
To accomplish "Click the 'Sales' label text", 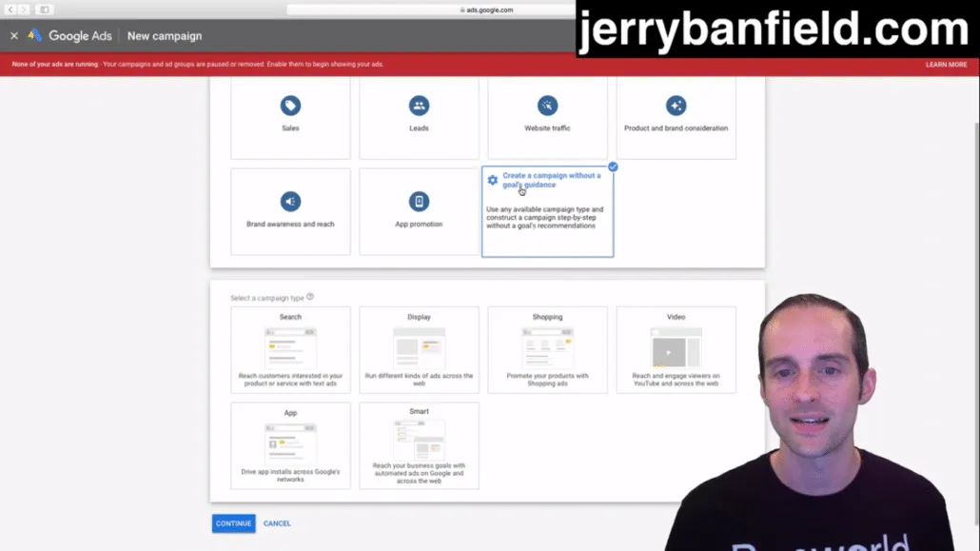I will [x=290, y=128].
